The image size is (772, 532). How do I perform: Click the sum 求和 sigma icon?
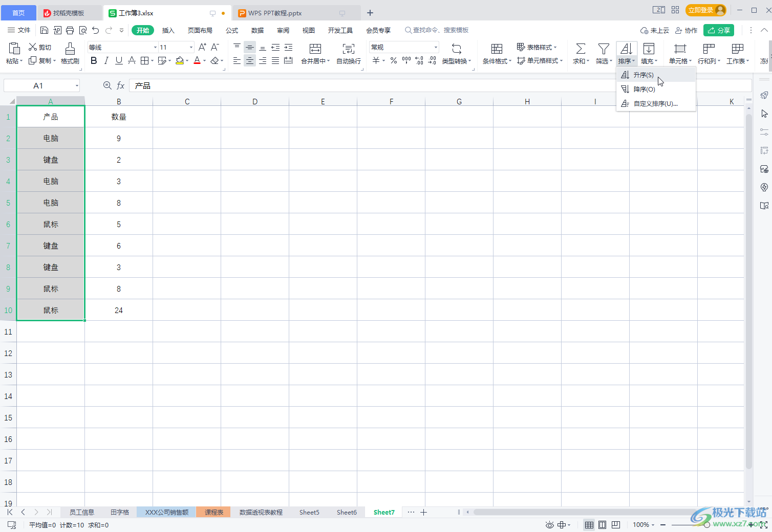tap(581, 49)
